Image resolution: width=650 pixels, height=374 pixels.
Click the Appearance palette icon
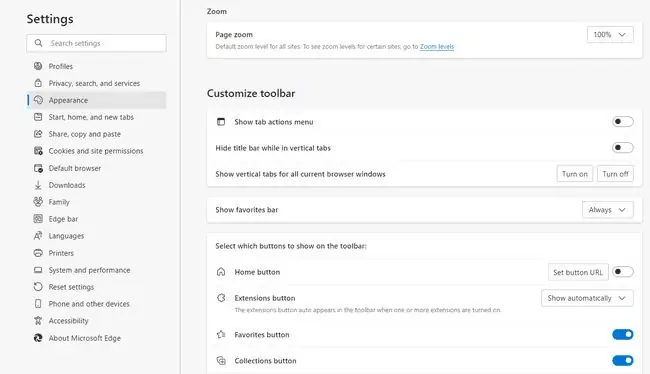[x=38, y=100]
